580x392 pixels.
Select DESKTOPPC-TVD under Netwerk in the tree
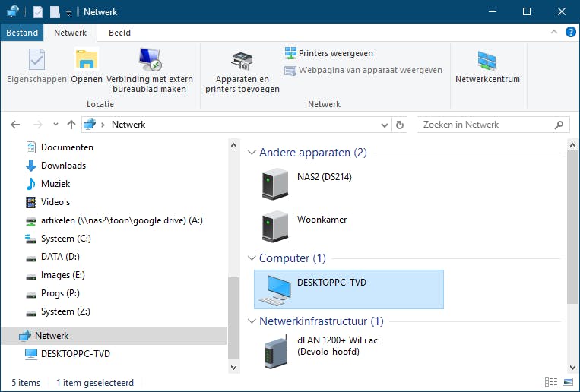click(x=68, y=354)
